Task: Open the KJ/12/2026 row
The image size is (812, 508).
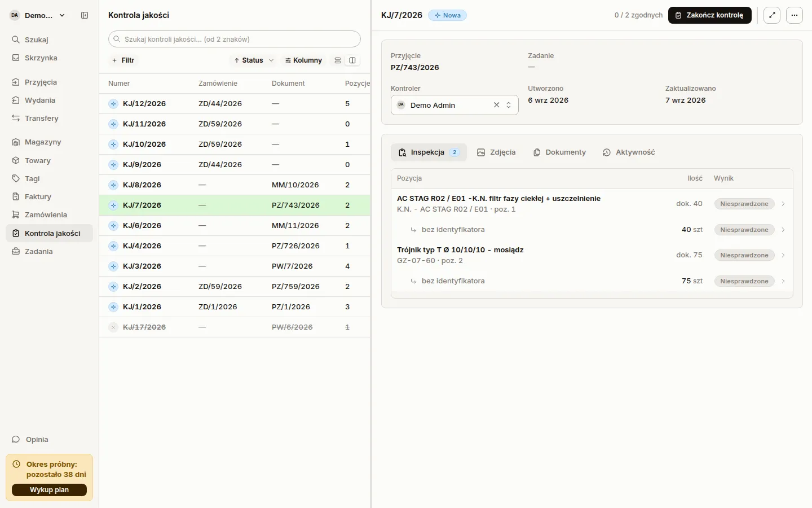Action: tap(235, 104)
